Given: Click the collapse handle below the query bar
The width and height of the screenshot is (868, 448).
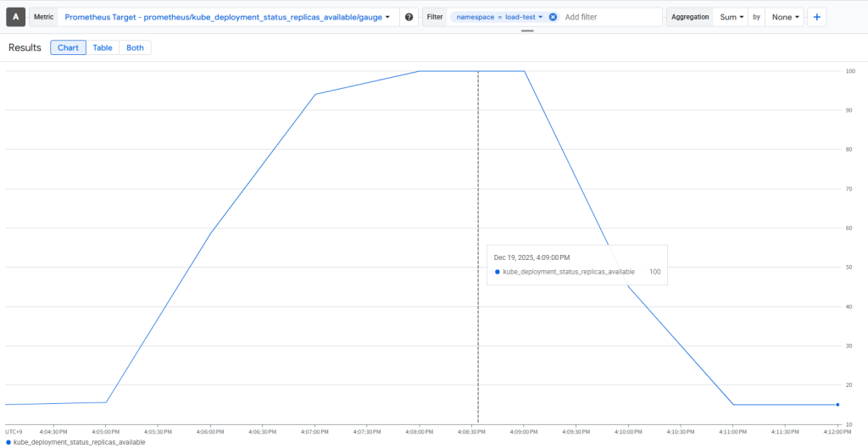Looking at the screenshot, I should [527, 31].
